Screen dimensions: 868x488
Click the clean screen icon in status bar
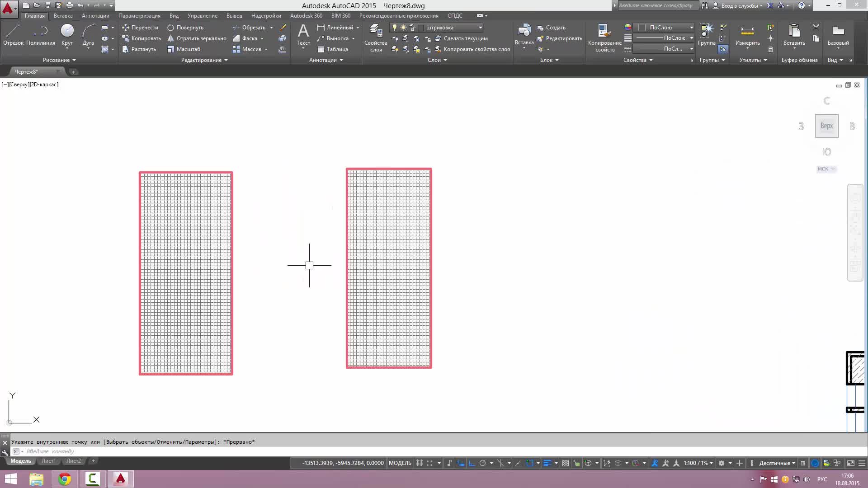850,463
